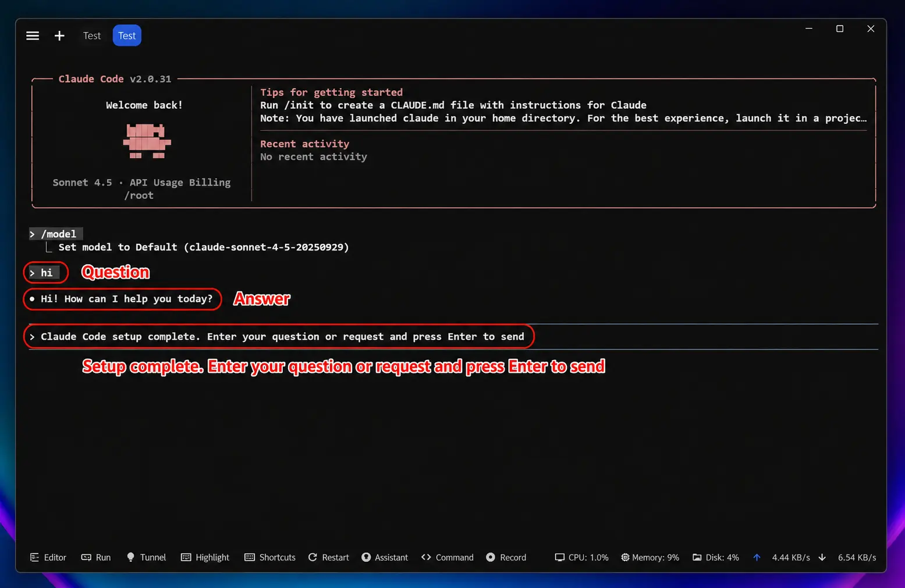Image resolution: width=905 pixels, height=588 pixels.
Task: Click the Editor label in toolbar
Action: pyautogui.click(x=55, y=557)
